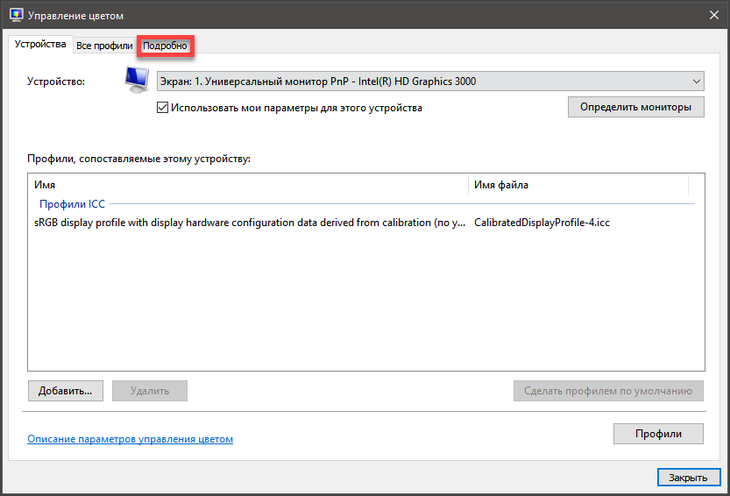Open the Профили button
The height and width of the screenshot is (496, 730).
[658, 434]
